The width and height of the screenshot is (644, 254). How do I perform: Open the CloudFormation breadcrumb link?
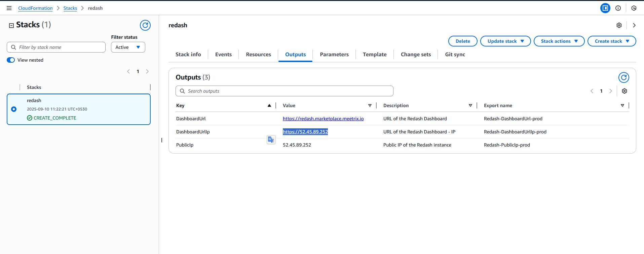pos(35,8)
